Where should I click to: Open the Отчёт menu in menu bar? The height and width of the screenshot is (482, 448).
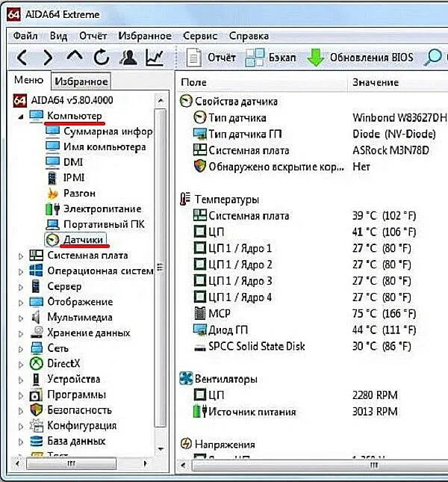[x=93, y=36]
